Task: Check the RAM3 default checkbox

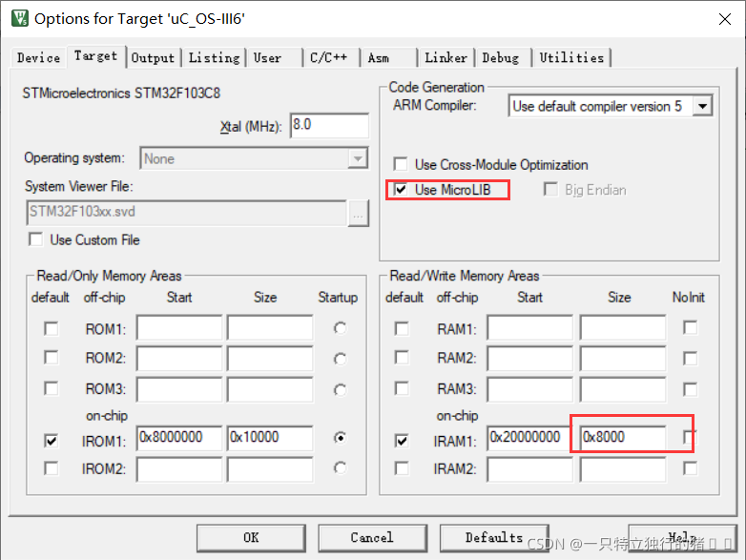Action: (x=402, y=388)
